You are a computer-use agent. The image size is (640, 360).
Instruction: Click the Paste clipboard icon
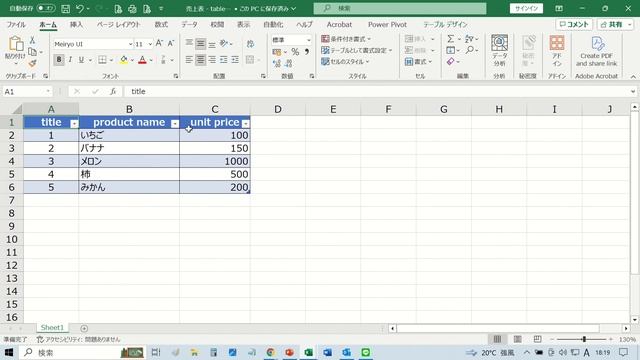15,44
